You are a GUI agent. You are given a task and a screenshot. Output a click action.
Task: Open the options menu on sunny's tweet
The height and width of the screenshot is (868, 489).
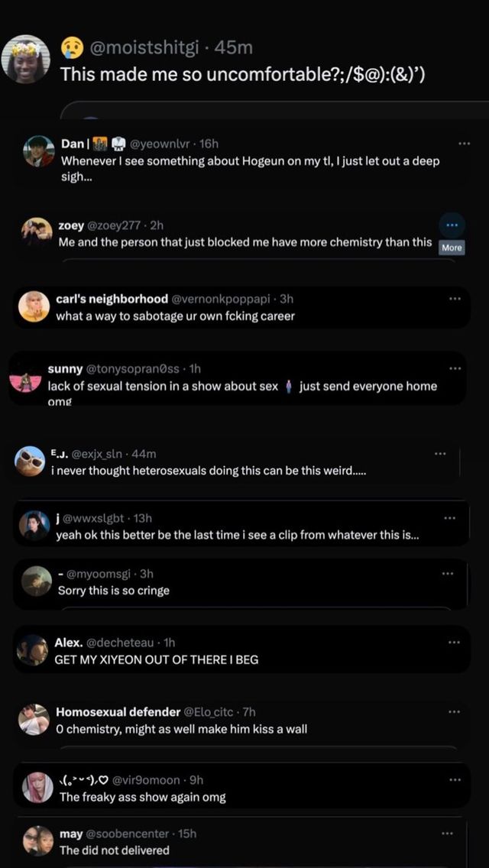455,368
